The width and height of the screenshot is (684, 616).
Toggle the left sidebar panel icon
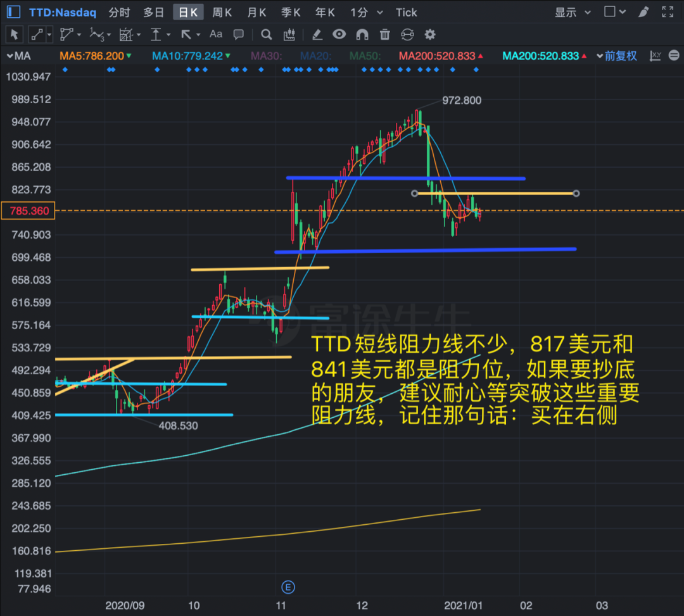[x=13, y=12]
